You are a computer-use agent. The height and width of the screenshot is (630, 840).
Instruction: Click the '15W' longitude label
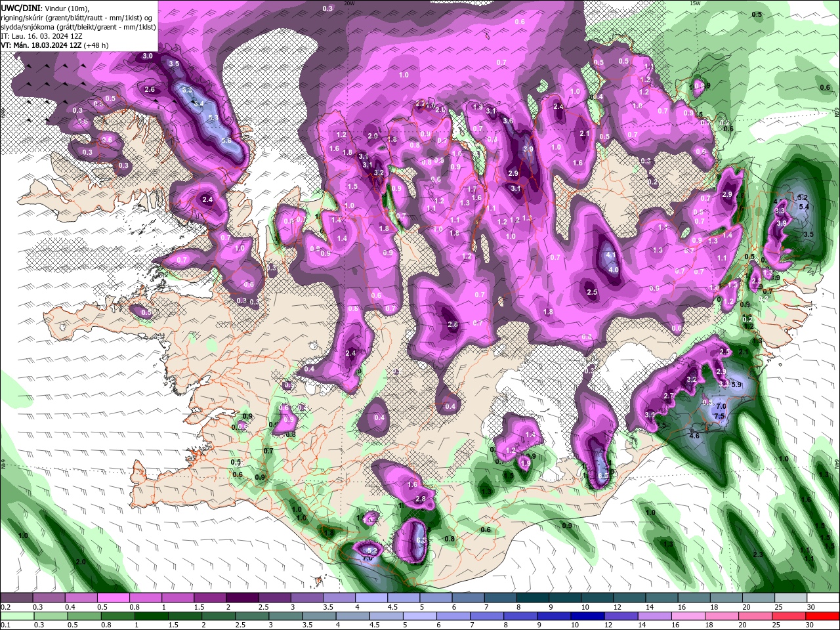[696, 3]
